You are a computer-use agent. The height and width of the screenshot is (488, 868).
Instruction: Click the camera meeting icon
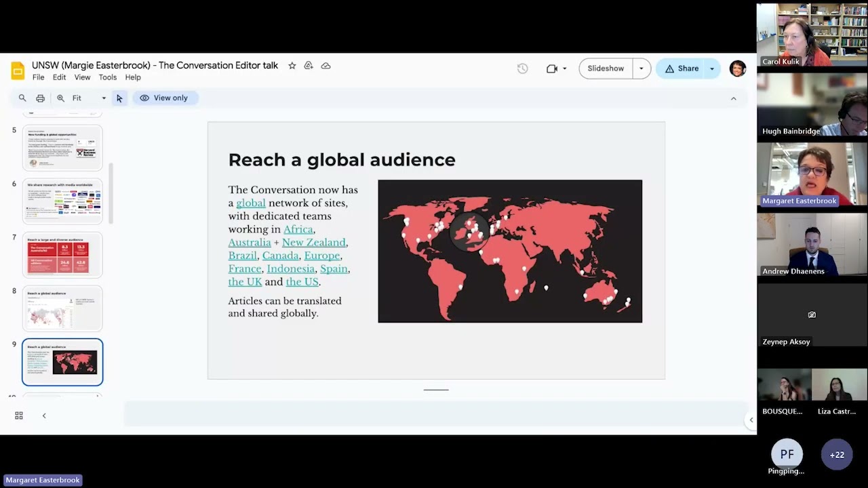click(x=552, y=68)
